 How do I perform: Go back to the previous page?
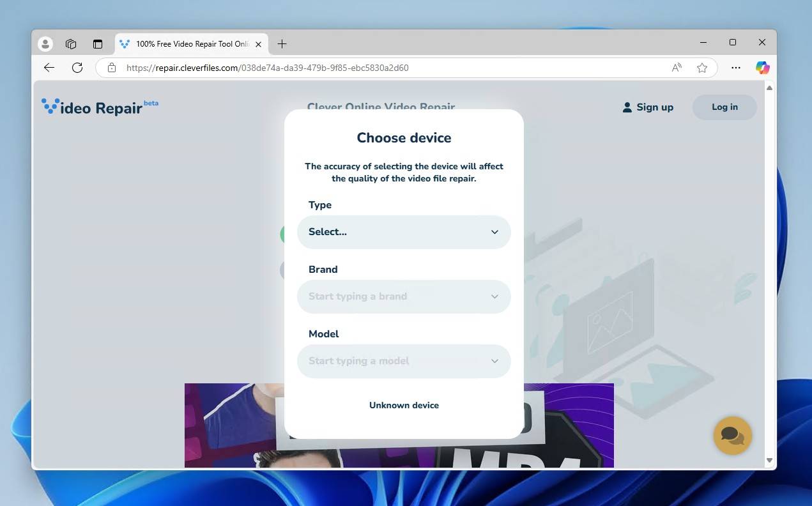[x=49, y=68]
